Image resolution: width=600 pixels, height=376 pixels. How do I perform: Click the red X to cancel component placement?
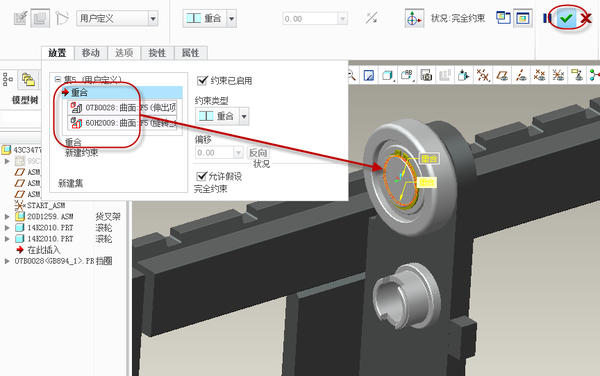(x=586, y=18)
